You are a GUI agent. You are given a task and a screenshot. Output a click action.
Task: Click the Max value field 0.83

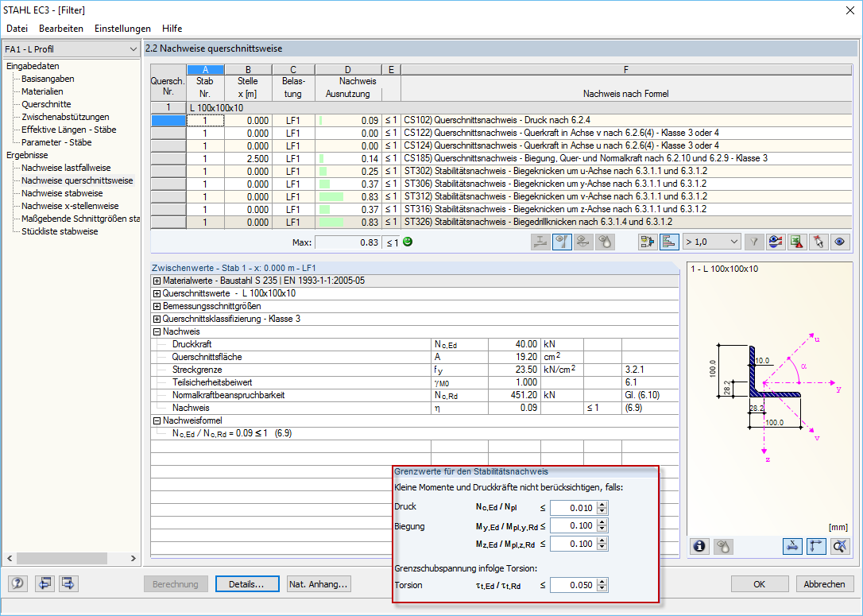(x=348, y=242)
